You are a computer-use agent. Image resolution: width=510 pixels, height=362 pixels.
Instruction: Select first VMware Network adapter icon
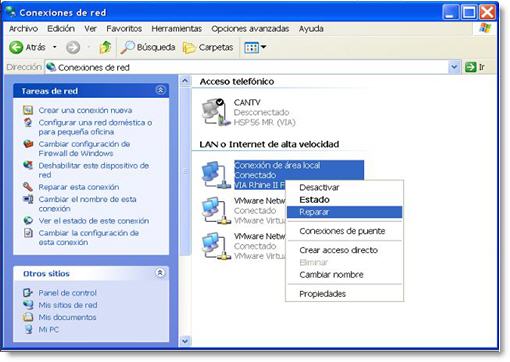coord(215,211)
